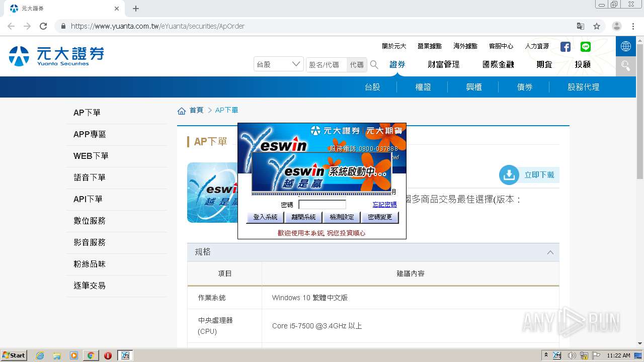Click the Action Center flag icon
Viewport: 644px width, 362px height.
pyautogui.click(x=597, y=355)
